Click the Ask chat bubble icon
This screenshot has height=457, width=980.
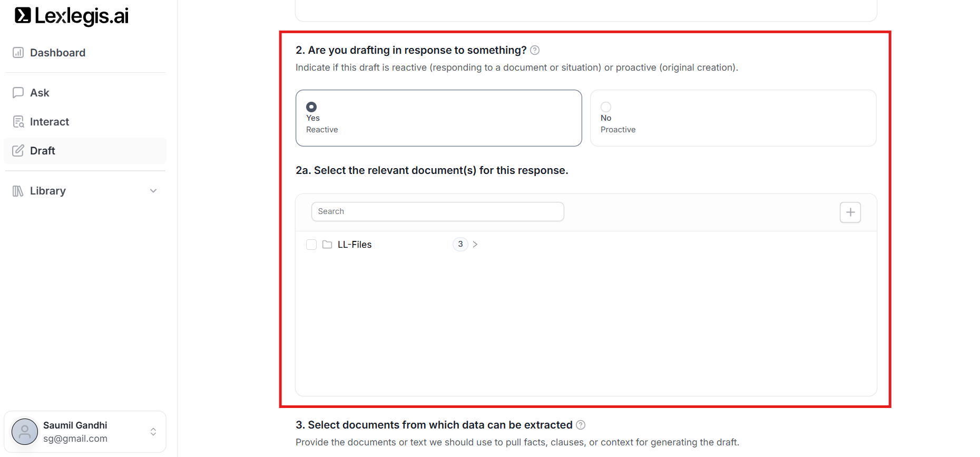(x=18, y=93)
